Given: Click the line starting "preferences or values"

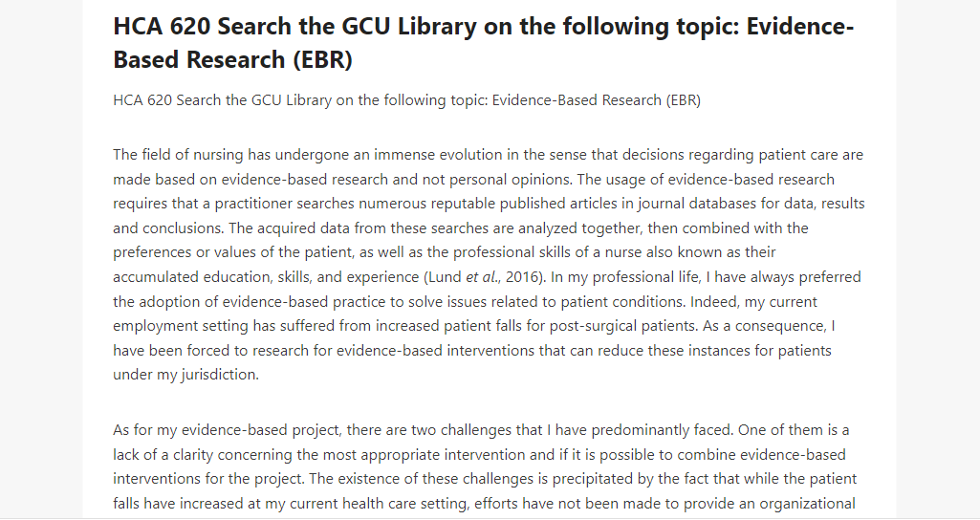Looking at the screenshot, I should (x=445, y=252).
